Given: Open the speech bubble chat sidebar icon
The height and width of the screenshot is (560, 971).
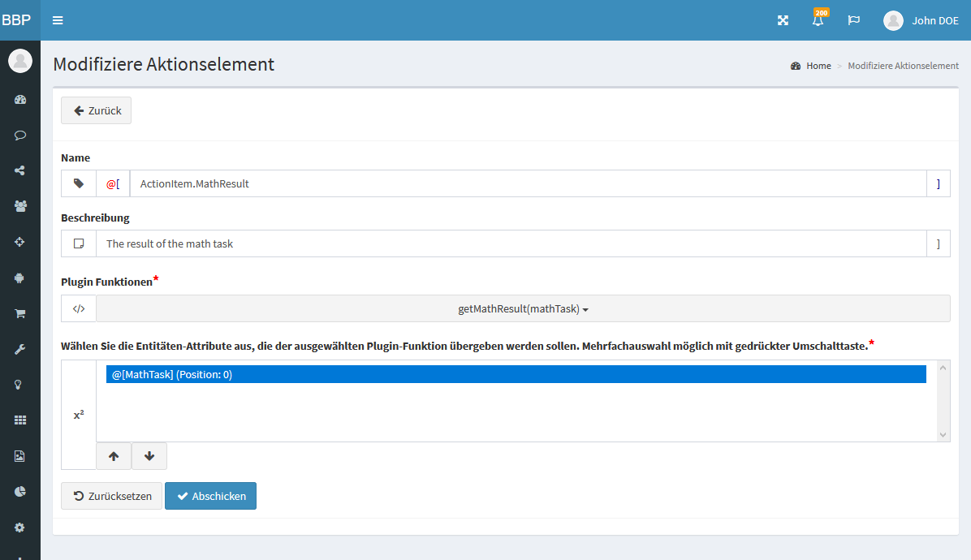Looking at the screenshot, I should [x=20, y=136].
